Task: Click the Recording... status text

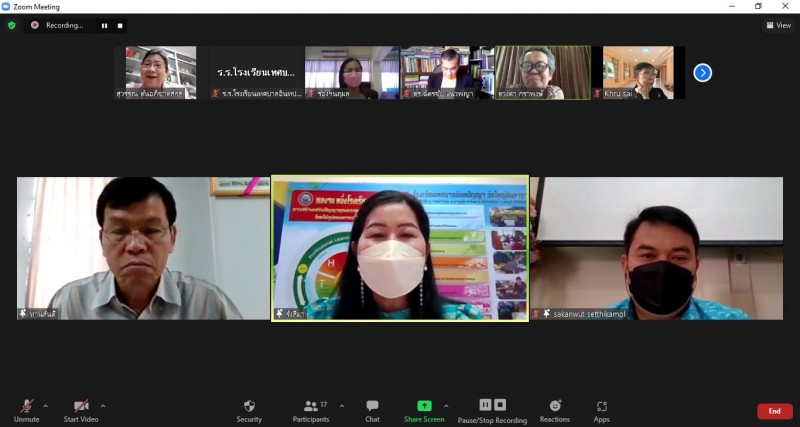Action: coord(65,26)
